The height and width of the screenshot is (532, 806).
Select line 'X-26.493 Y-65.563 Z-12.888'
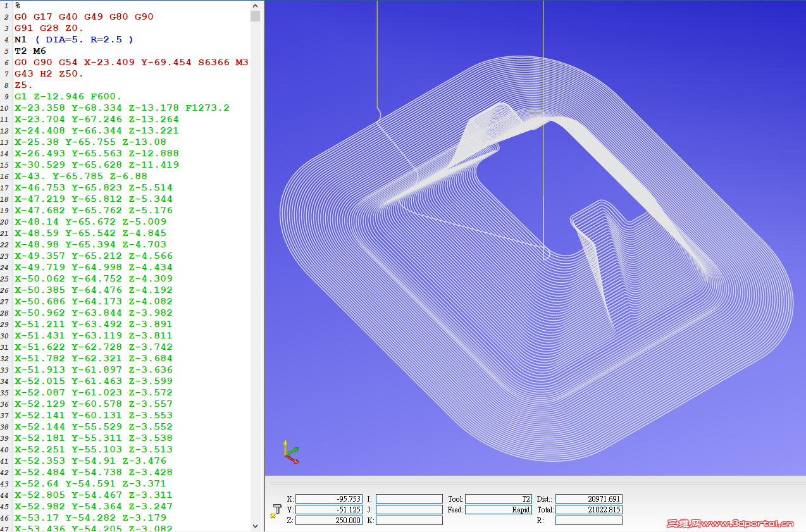tap(96, 153)
